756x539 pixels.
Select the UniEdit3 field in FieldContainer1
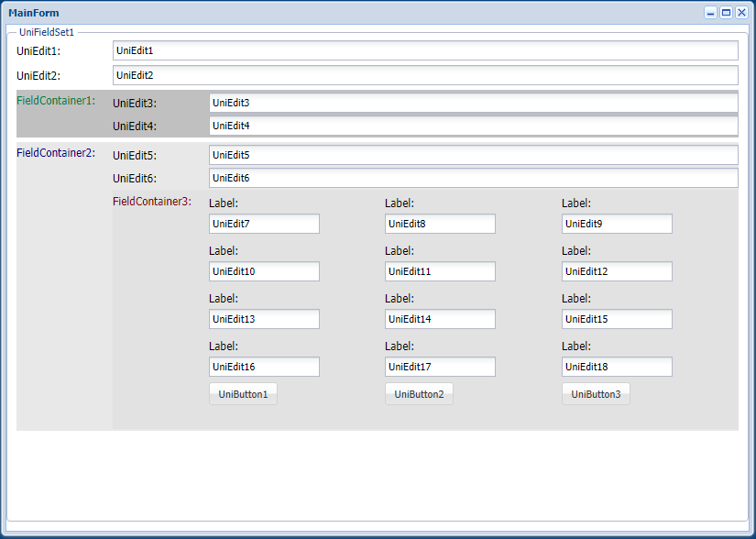[473, 103]
